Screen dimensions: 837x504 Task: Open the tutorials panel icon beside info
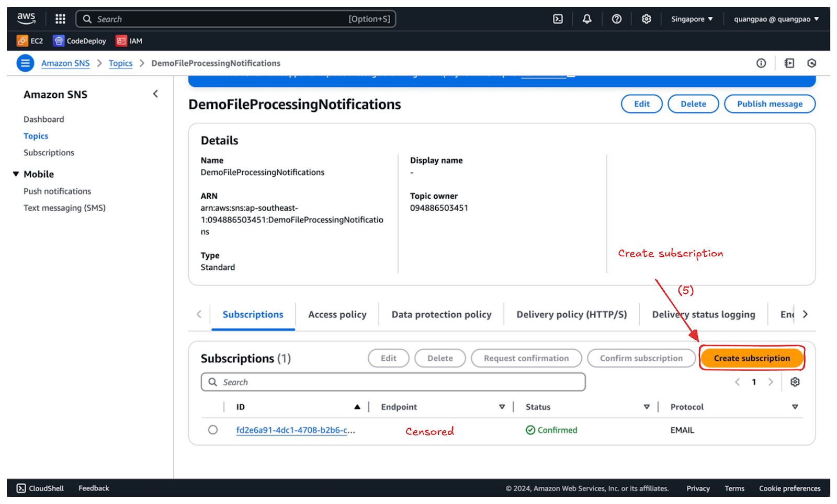(x=789, y=63)
